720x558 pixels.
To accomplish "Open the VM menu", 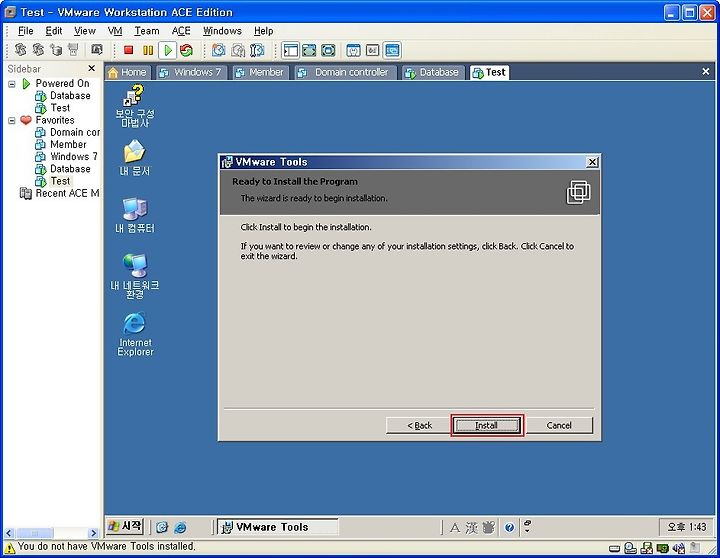I will [115, 31].
